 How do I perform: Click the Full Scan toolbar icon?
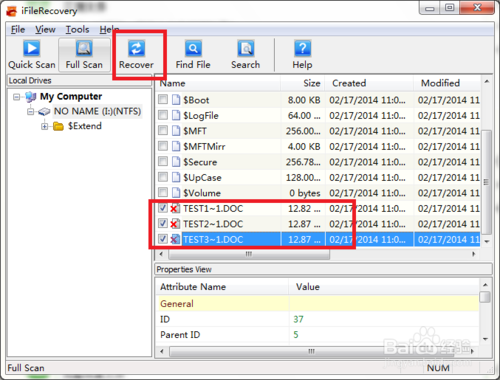(x=84, y=49)
